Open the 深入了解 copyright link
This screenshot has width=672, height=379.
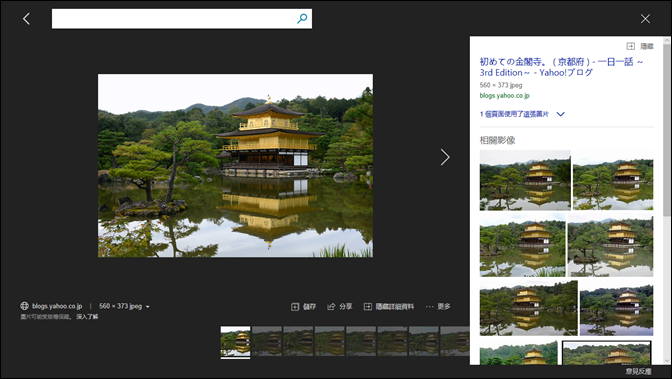tap(87, 316)
